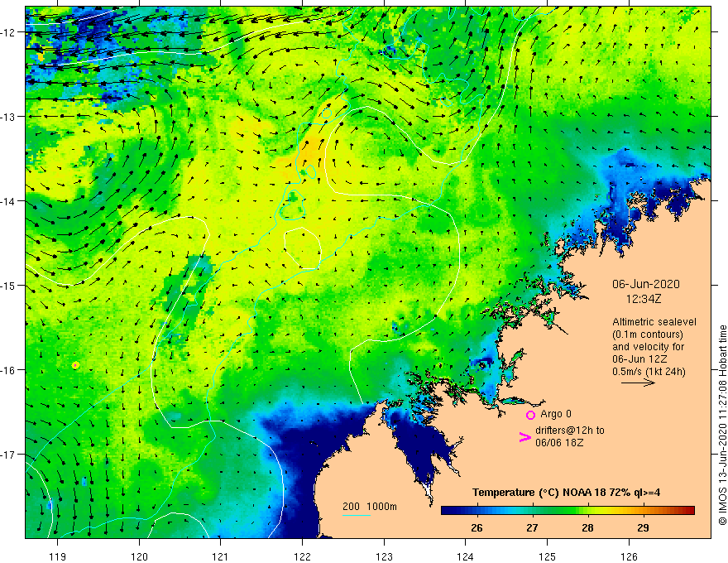This screenshot has width=728, height=563.
Task: Click the 'drifters@12h to' legend text
Action: point(570,431)
